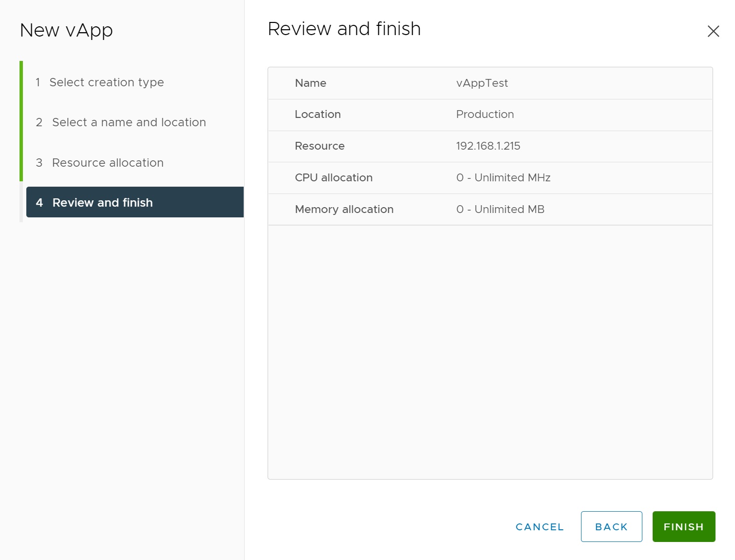Click the Memory allocation row label

[x=344, y=210]
